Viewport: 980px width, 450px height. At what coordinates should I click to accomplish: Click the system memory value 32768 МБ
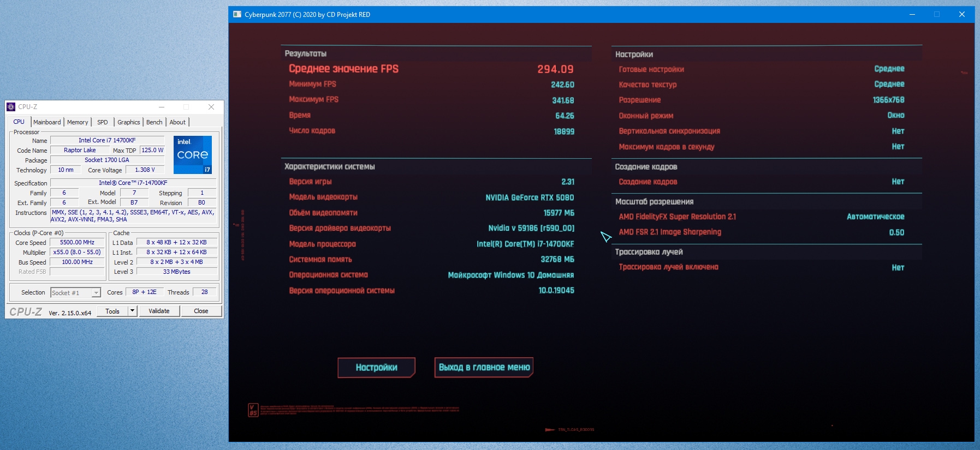pos(557,259)
